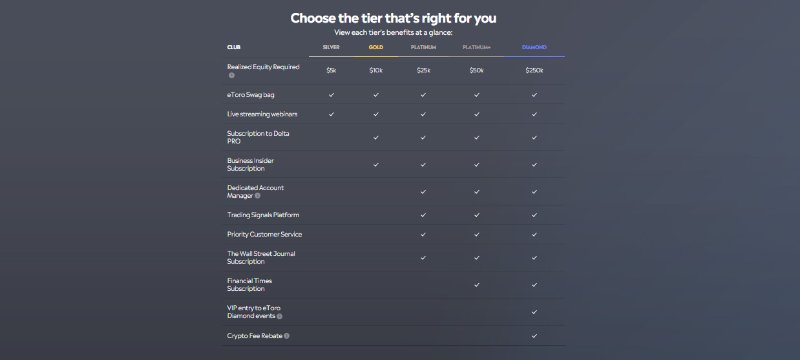800x360 pixels.
Task: Click Diamond checkmark for Crypto Fee Rebate
Action: (534, 336)
